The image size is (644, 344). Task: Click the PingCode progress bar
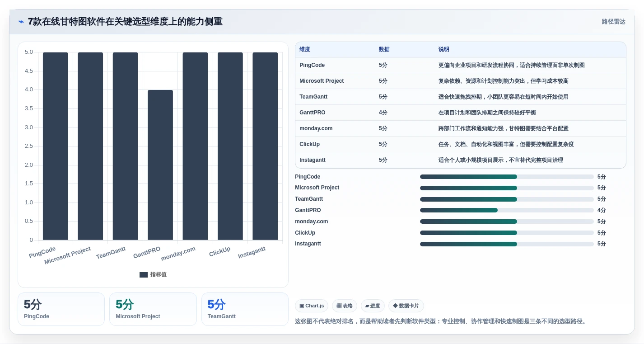(507, 177)
